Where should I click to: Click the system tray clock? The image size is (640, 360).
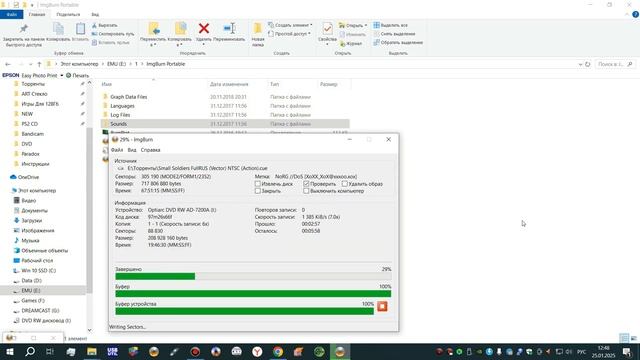tap(604, 352)
